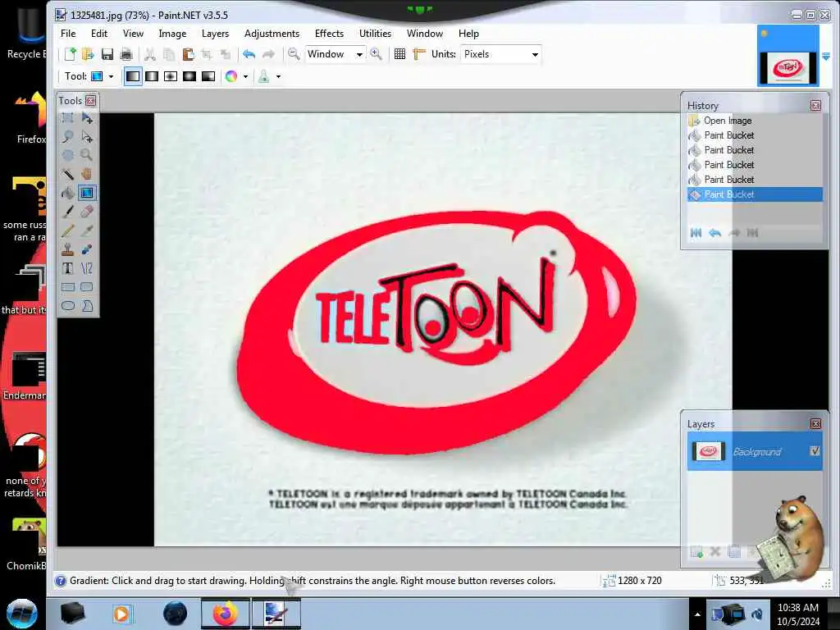840x630 pixels.
Task: Select the Pan hand tool
Action: coord(87,174)
